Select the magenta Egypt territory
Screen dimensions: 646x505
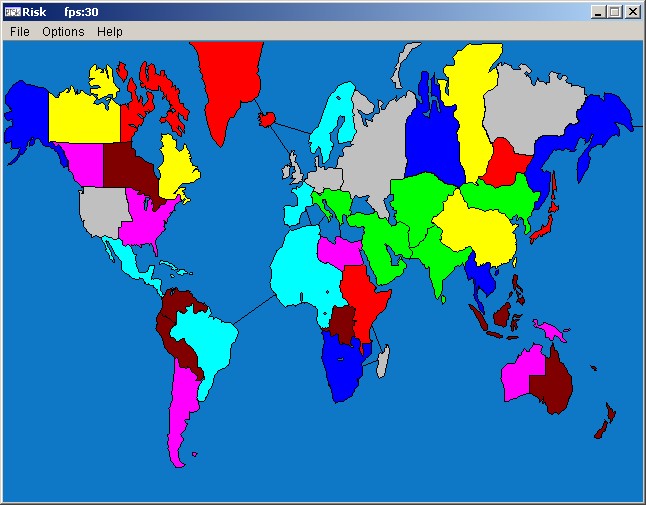[x=339, y=252]
